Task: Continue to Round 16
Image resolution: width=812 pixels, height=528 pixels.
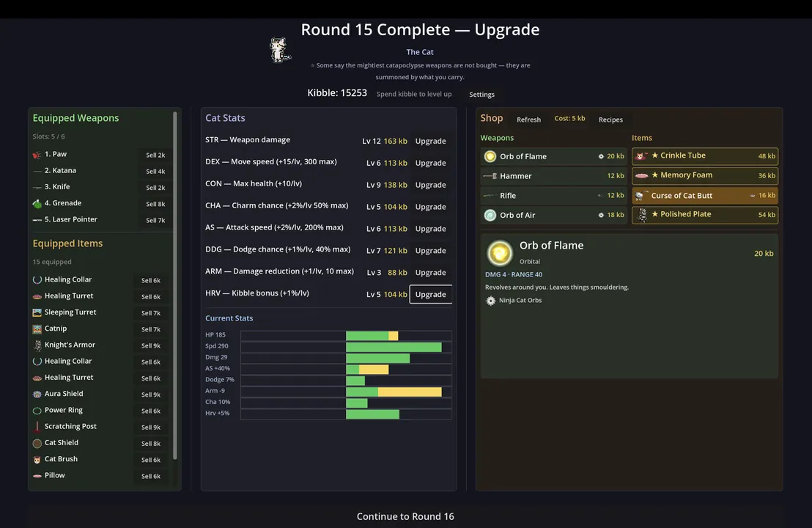Action: point(405,516)
